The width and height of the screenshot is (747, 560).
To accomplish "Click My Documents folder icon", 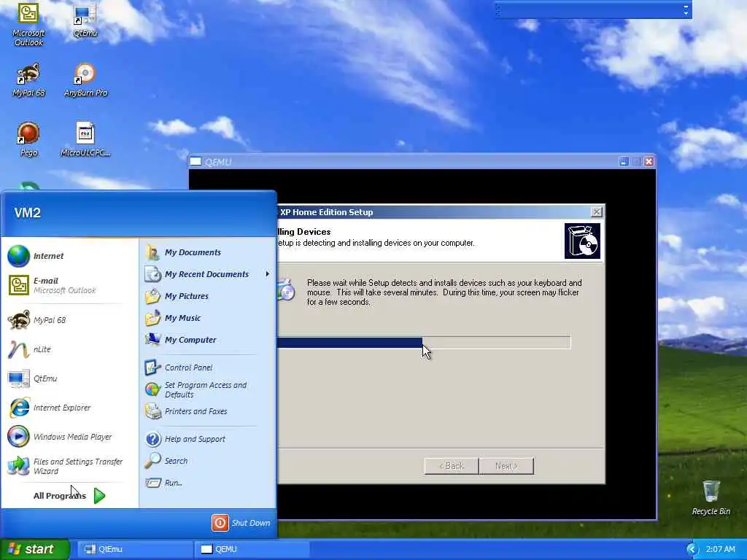I will click(x=153, y=252).
